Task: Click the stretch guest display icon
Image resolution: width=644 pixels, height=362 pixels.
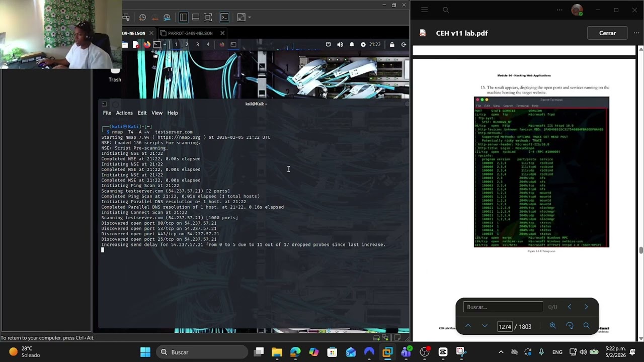Action: [241, 18]
